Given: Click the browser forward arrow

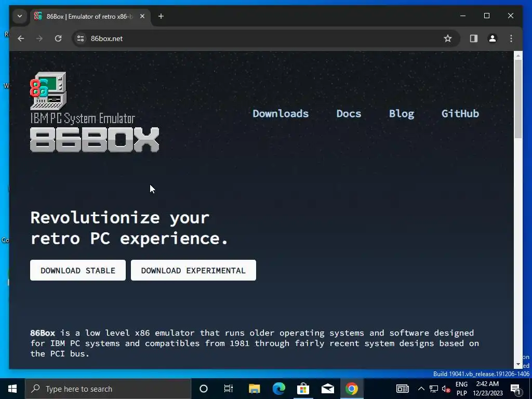Looking at the screenshot, I should click(39, 38).
